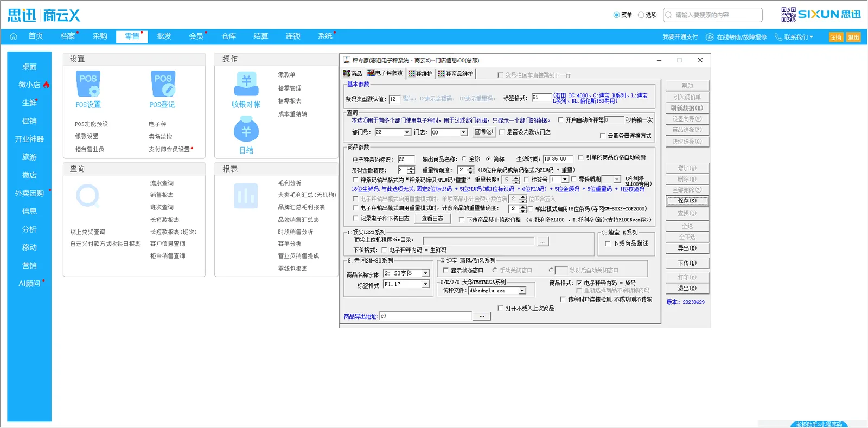The height and width of the screenshot is (428, 868).
Task: Click the 导出(E) button
Action: [687, 248]
